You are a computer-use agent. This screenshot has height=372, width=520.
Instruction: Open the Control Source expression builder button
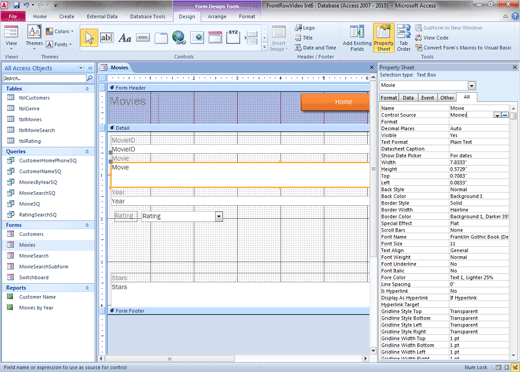pyautogui.click(x=505, y=115)
